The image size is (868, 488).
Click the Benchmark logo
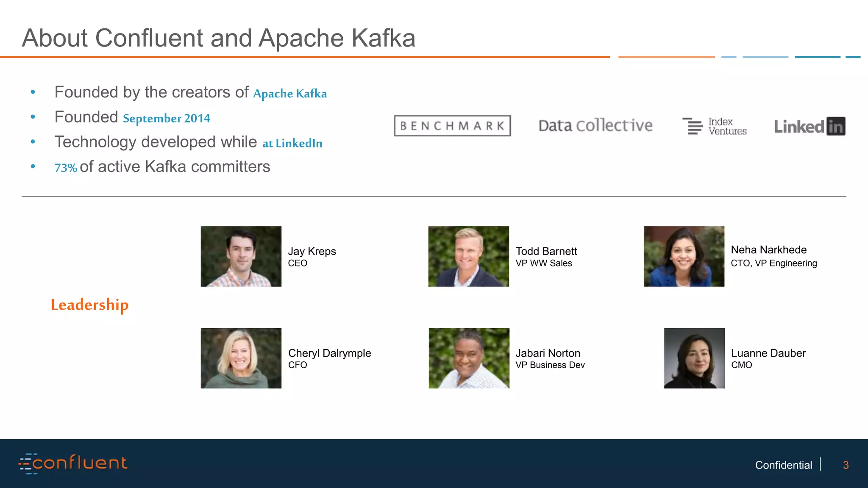click(x=452, y=126)
